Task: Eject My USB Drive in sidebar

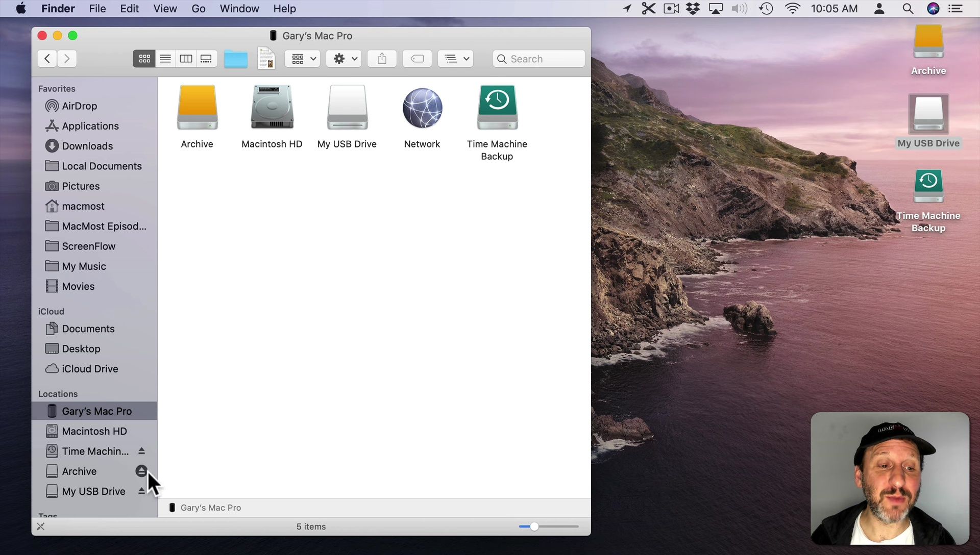Action: click(141, 491)
